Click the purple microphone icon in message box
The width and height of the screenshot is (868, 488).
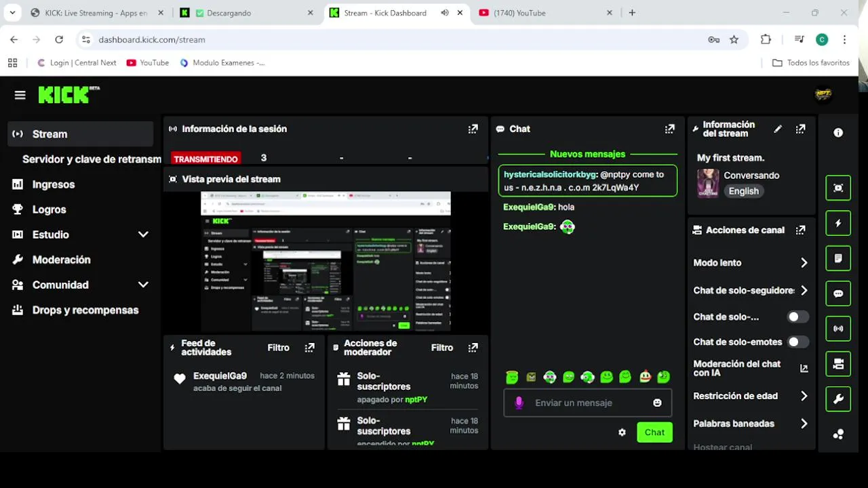tap(519, 403)
